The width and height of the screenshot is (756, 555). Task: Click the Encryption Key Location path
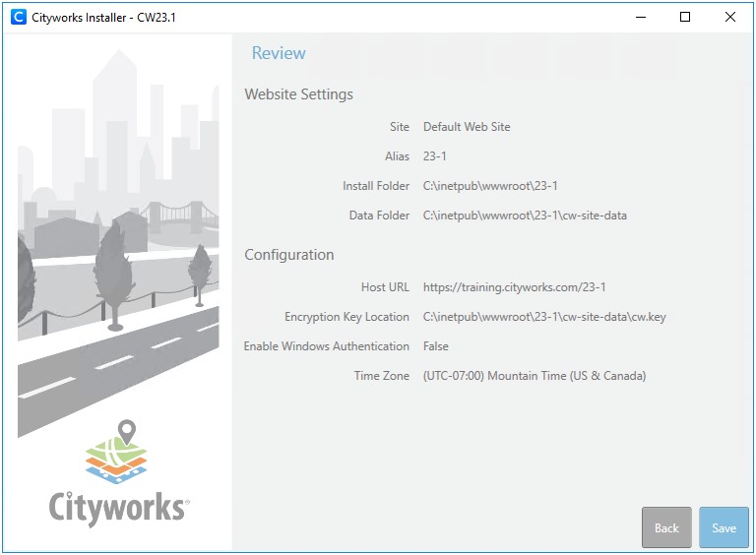point(544,317)
